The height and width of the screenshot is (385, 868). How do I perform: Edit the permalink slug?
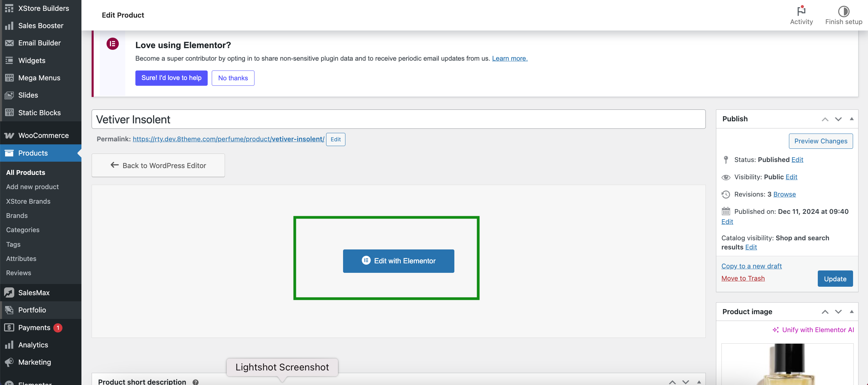pyautogui.click(x=336, y=139)
